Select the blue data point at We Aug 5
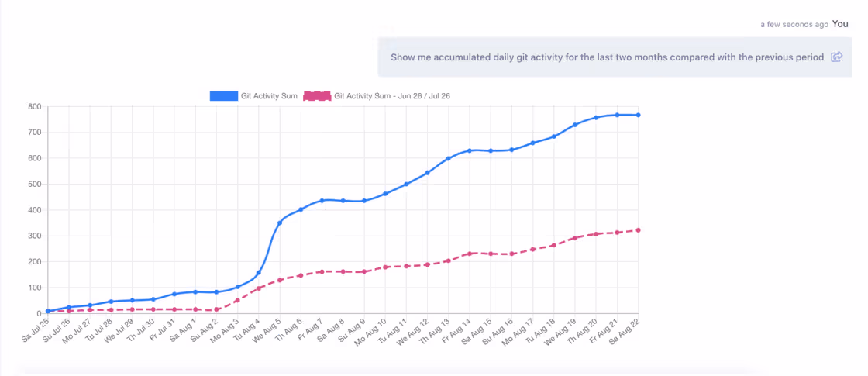Image resolution: width=868 pixels, height=376 pixels. (280, 222)
